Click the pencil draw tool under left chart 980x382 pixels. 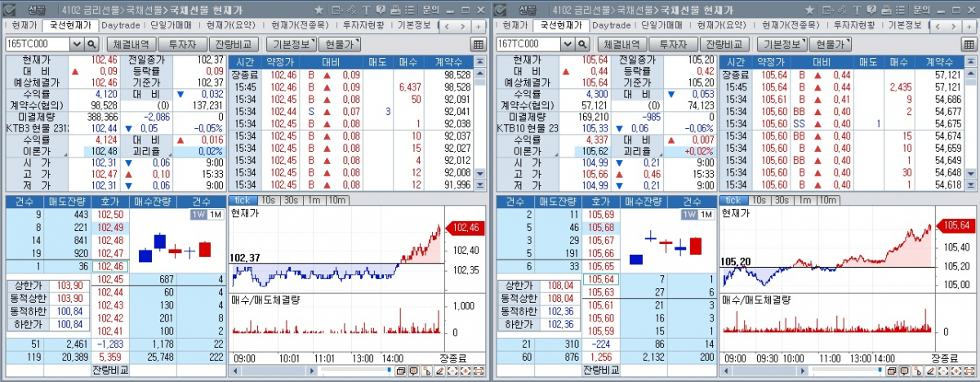[439, 371]
